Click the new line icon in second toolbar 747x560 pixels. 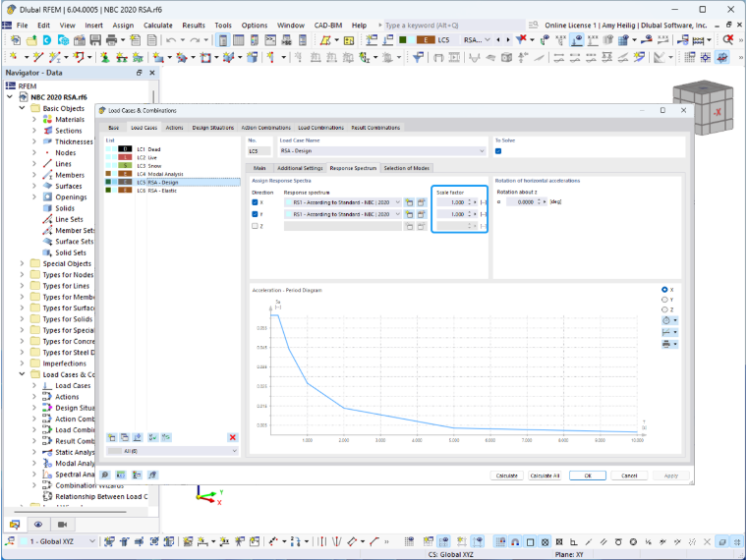[x=37, y=58]
